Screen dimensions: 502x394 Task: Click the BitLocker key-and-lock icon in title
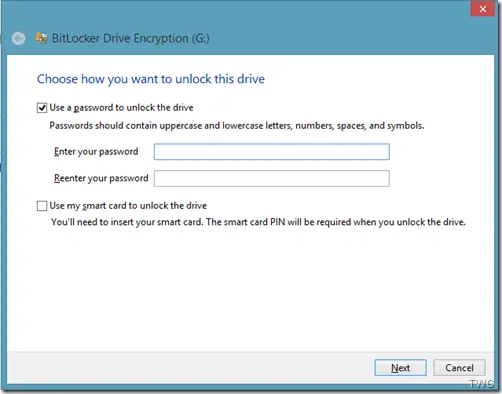tap(41, 38)
